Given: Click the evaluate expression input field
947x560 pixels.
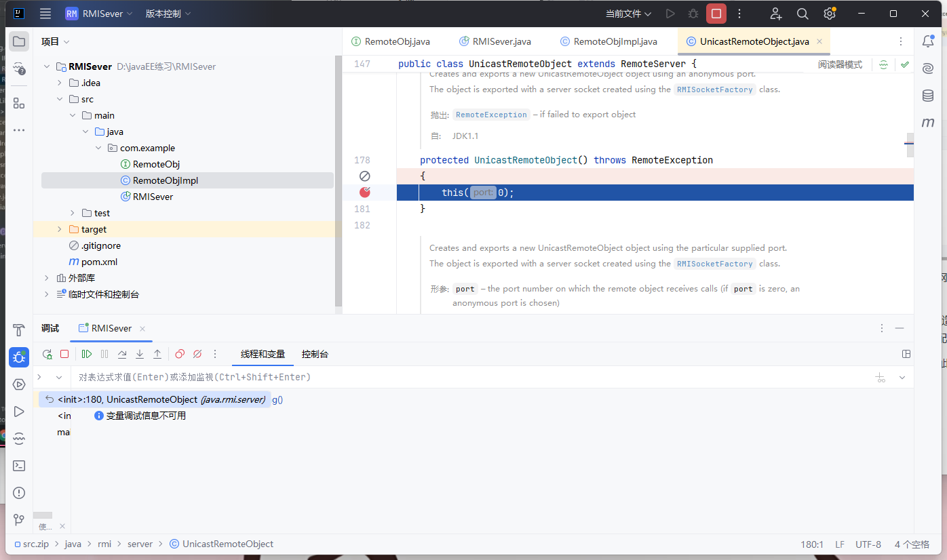Looking at the screenshot, I should pos(407,377).
